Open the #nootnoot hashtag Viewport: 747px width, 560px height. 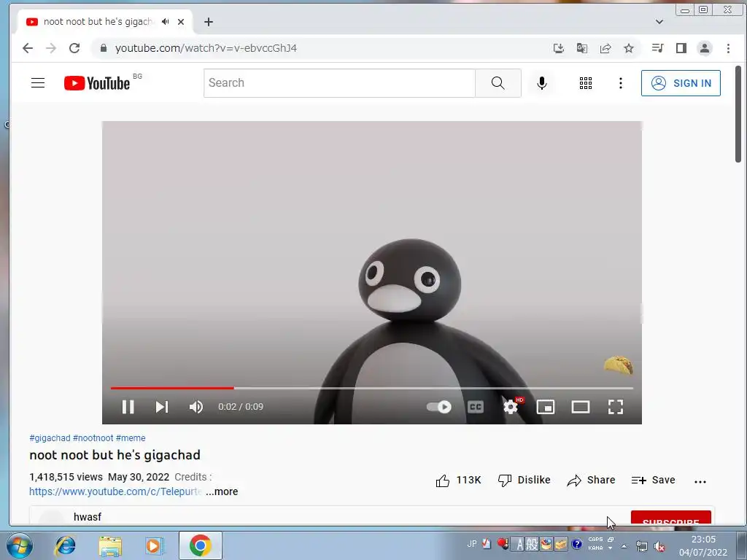[93, 438]
